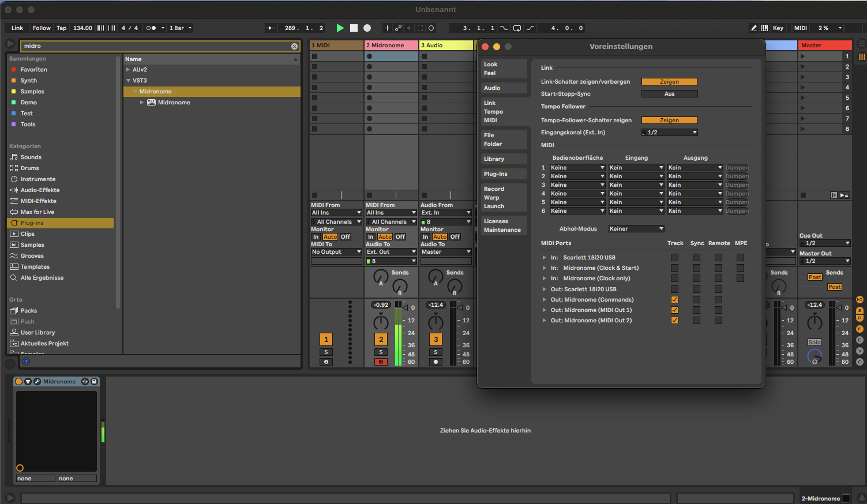The image size is (867, 504).
Task: Click the Arrangement Record button
Action: pyautogui.click(x=367, y=28)
